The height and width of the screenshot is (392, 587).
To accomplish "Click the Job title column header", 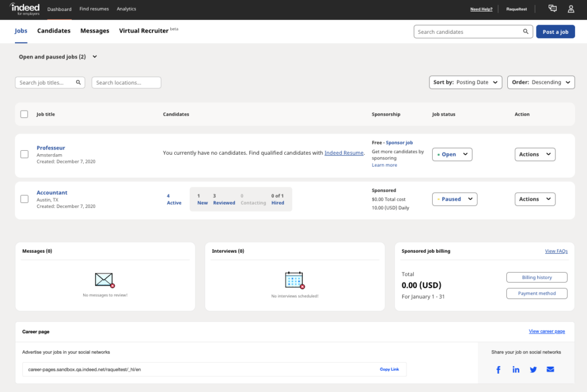I will (46, 114).
